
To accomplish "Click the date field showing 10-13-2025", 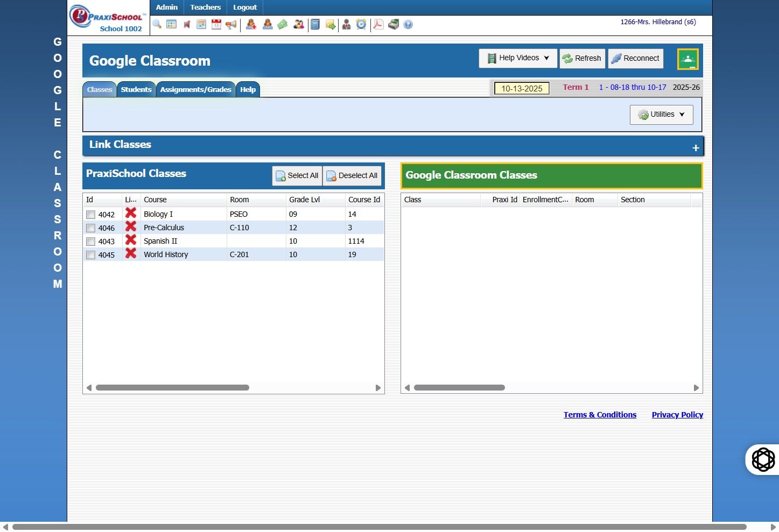I will pos(522,88).
